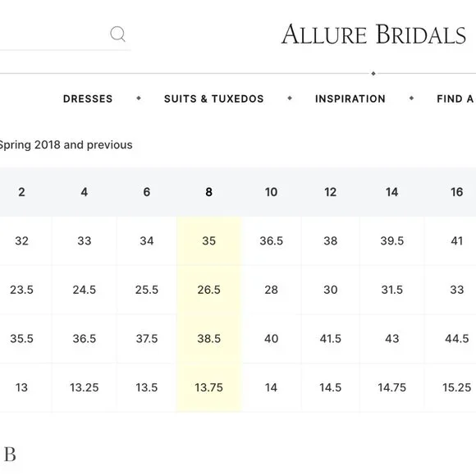Open the Inspiration menu
The image size is (476, 476).
pyautogui.click(x=350, y=98)
